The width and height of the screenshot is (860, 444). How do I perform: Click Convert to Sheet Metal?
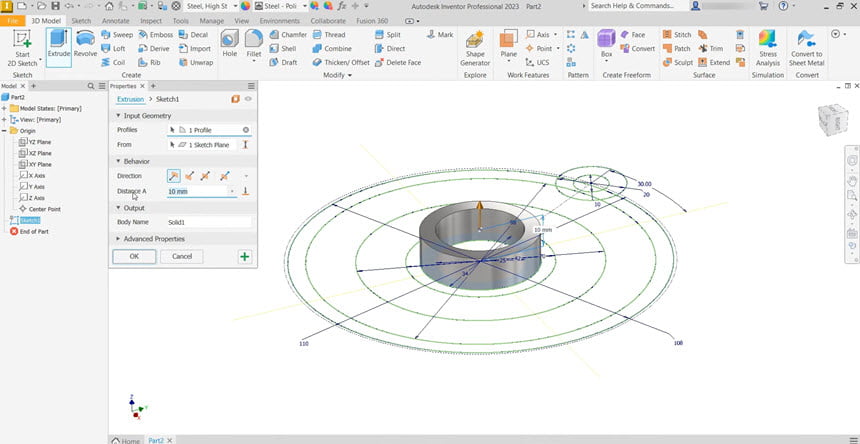click(806, 48)
